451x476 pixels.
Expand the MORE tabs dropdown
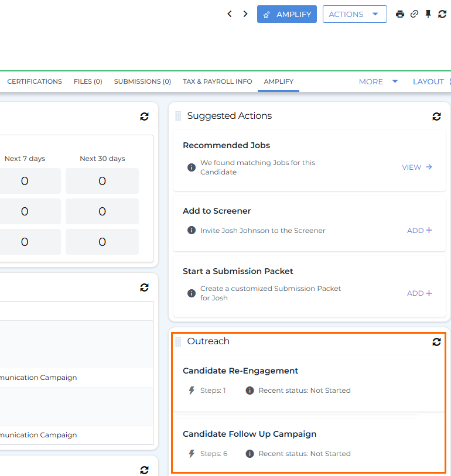pos(378,81)
